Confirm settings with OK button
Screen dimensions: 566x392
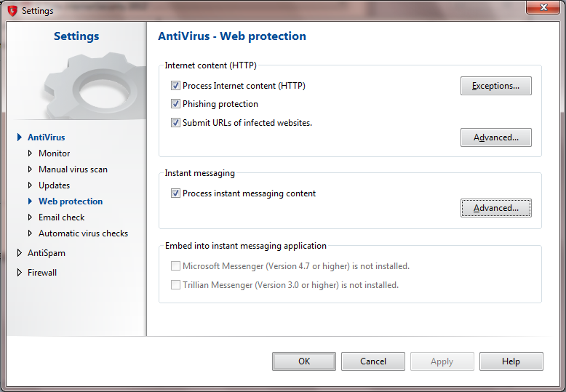[x=304, y=361]
